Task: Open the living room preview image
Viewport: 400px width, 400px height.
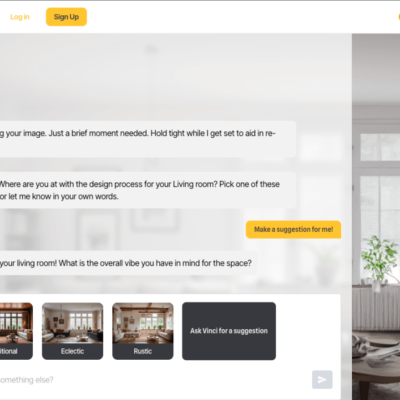Action: point(376,217)
